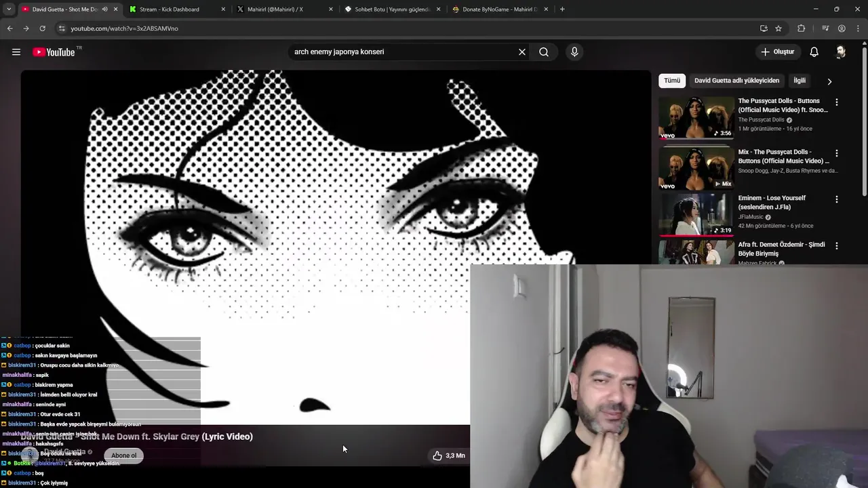
Task: Open three-dot menu for Eminem Lose Yourself
Action: point(837,200)
